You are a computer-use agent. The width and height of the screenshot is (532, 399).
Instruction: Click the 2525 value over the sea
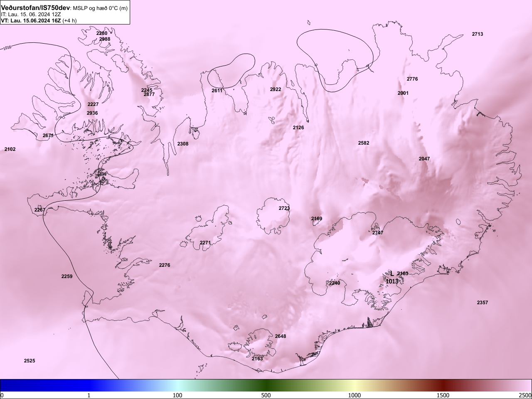[30, 361]
